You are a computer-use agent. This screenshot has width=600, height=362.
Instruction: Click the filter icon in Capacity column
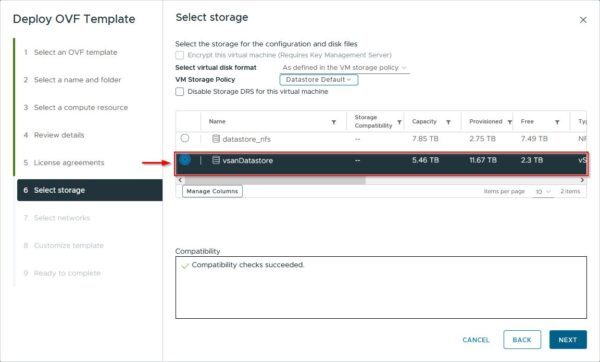[448, 122]
